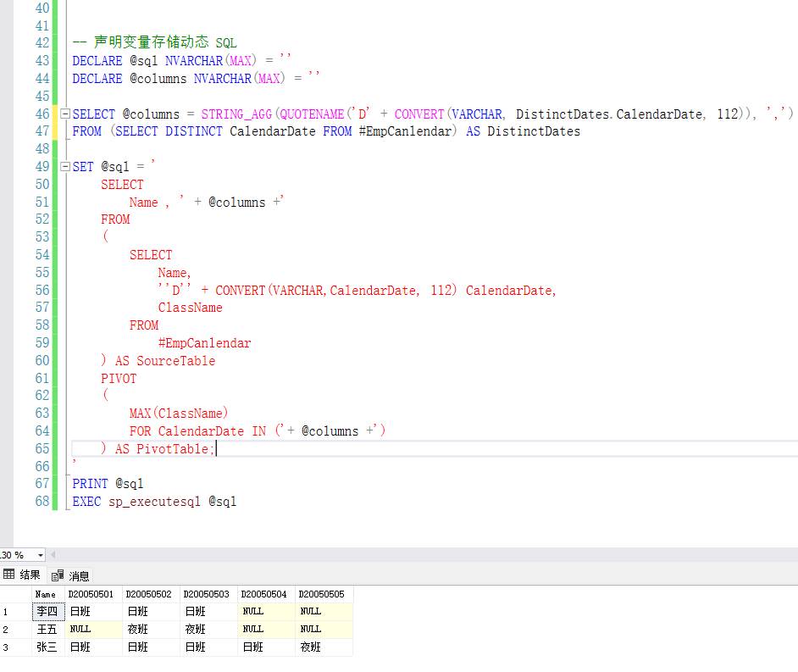
Task: Switch to the 消息 messages tab
Action: [71, 575]
